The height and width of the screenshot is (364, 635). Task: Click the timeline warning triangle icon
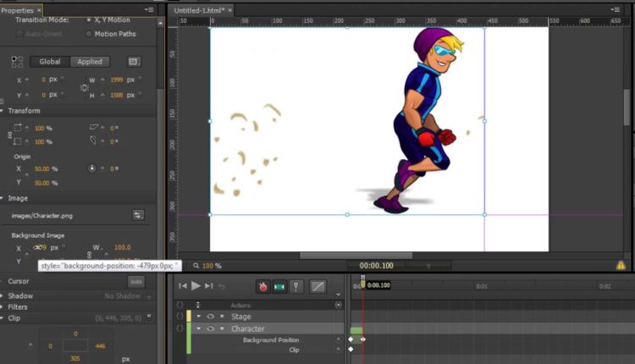pos(621,266)
